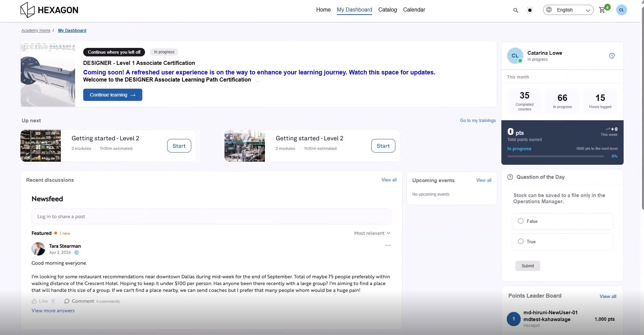Open the English language dropdown
The image size is (644, 335).
pyautogui.click(x=568, y=10)
